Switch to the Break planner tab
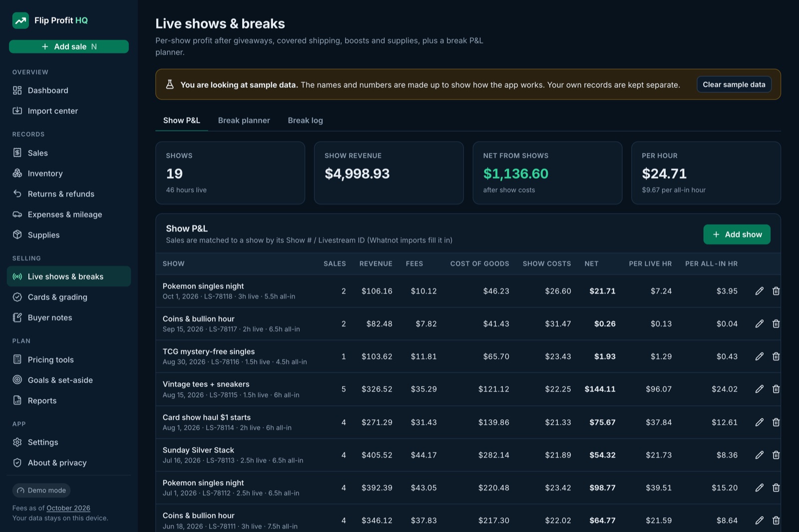Image resolution: width=799 pixels, height=532 pixels. [x=244, y=120]
